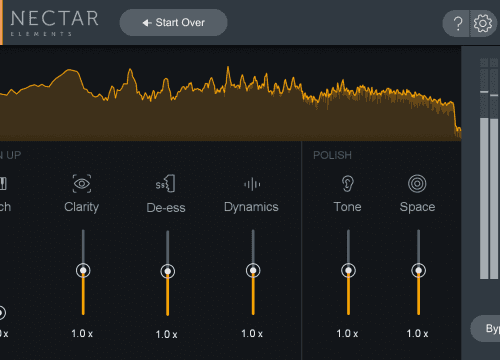Screen dimensions: 500x360
Task: Open the settings gear icon
Action: [483, 23]
